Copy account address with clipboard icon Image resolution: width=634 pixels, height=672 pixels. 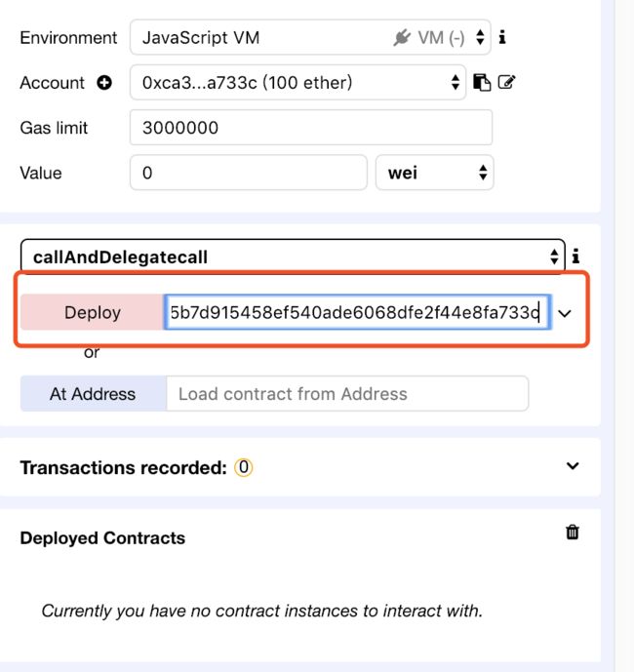click(482, 82)
